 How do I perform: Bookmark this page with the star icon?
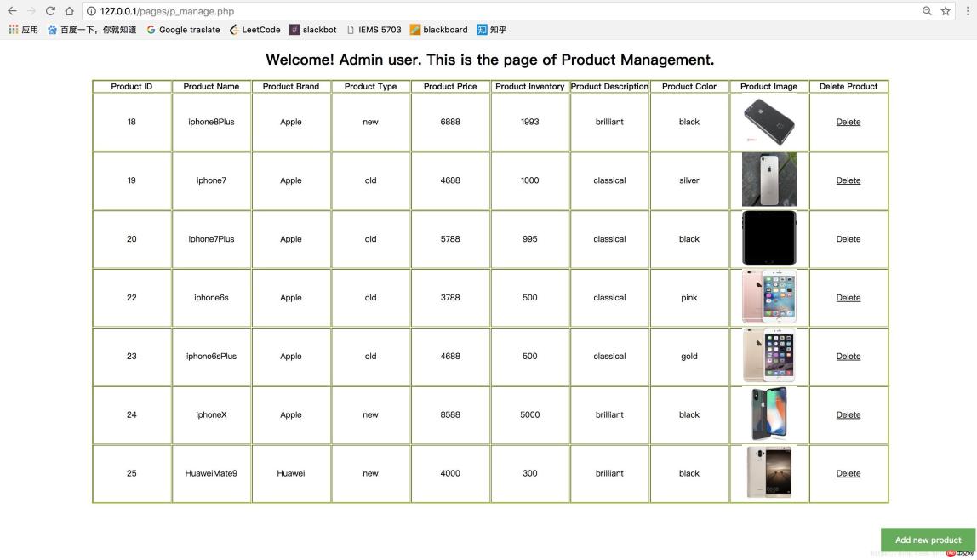[946, 11]
